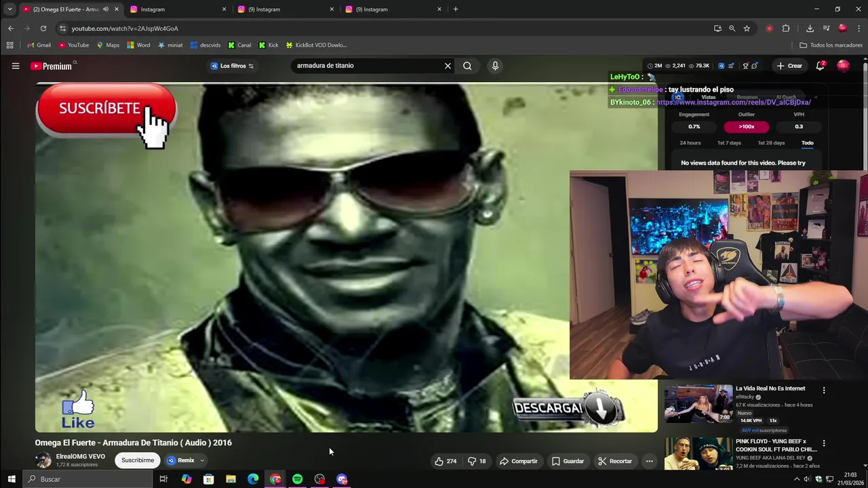Subscribe with the Suscribirme button
This screenshot has height=488, width=868.
coord(138,460)
